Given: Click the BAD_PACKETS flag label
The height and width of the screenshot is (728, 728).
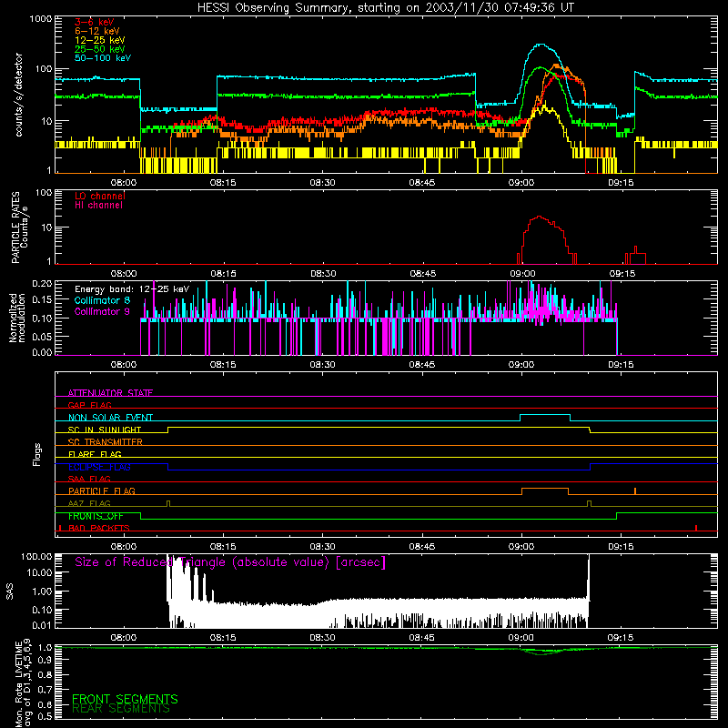Looking at the screenshot, I should [x=99, y=528].
